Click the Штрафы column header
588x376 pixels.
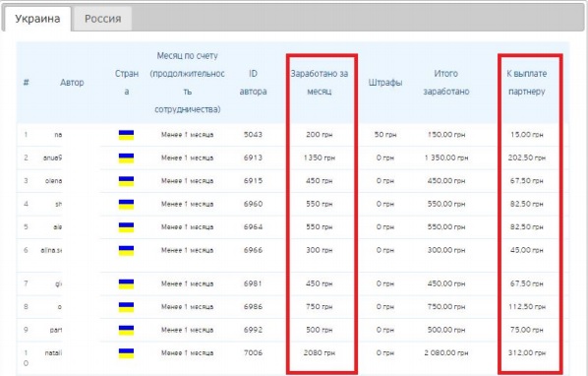[x=385, y=83]
